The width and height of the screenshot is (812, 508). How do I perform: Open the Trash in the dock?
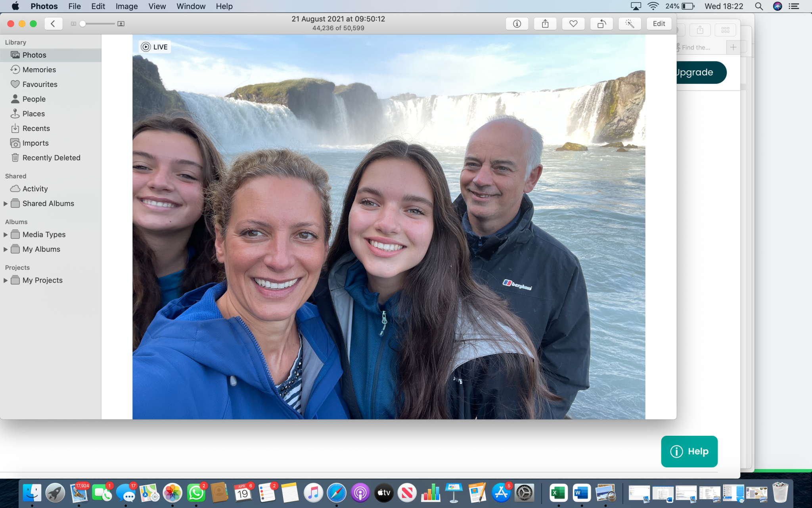780,493
